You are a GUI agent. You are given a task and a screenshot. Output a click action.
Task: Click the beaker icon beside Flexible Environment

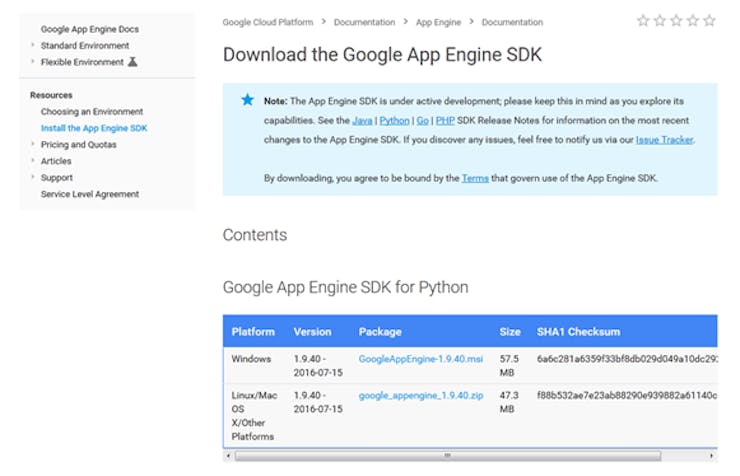tap(133, 62)
